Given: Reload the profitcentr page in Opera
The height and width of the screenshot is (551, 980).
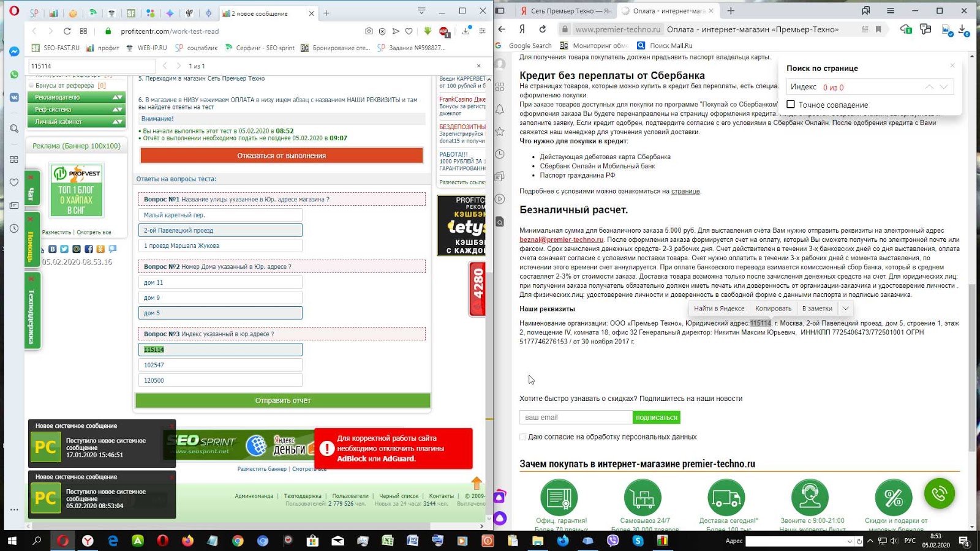Looking at the screenshot, I should click(x=67, y=31).
